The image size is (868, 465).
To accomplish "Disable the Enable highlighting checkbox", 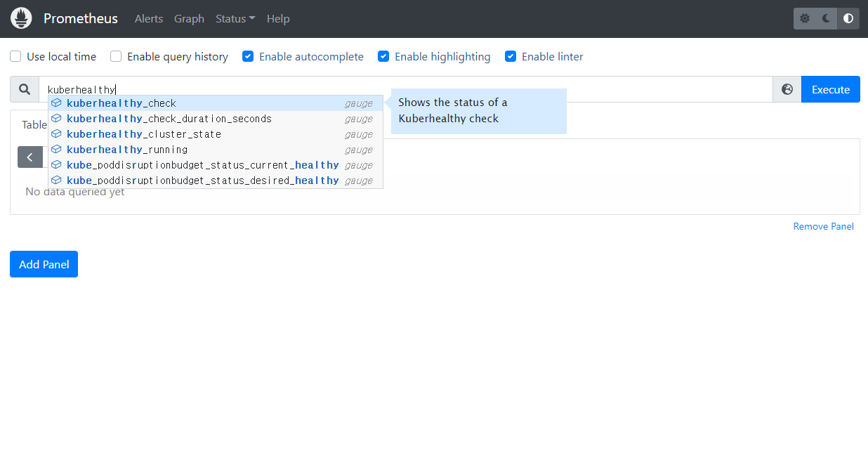I will (383, 56).
